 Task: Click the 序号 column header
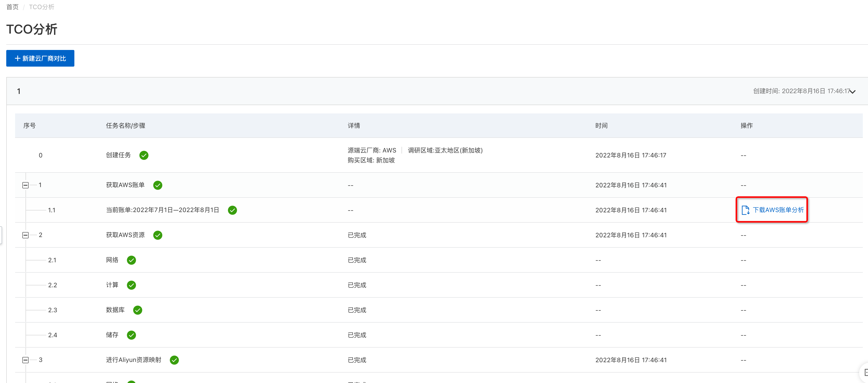click(x=30, y=125)
